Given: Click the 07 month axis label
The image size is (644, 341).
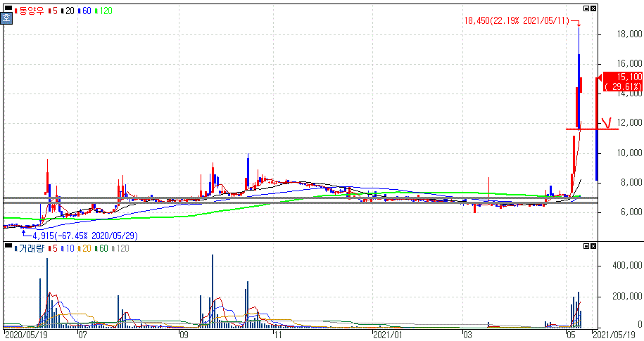Looking at the screenshot, I should tap(82, 335).
